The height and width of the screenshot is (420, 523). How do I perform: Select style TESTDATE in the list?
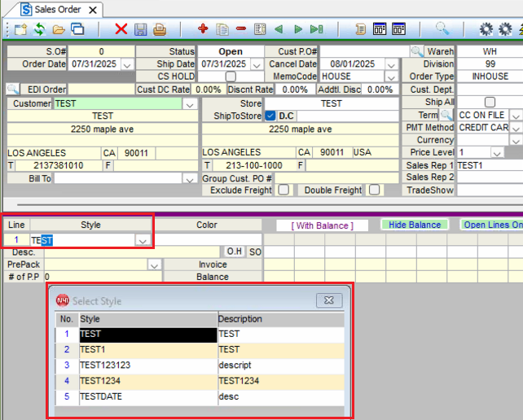pyautogui.click(x=148, y=396)
